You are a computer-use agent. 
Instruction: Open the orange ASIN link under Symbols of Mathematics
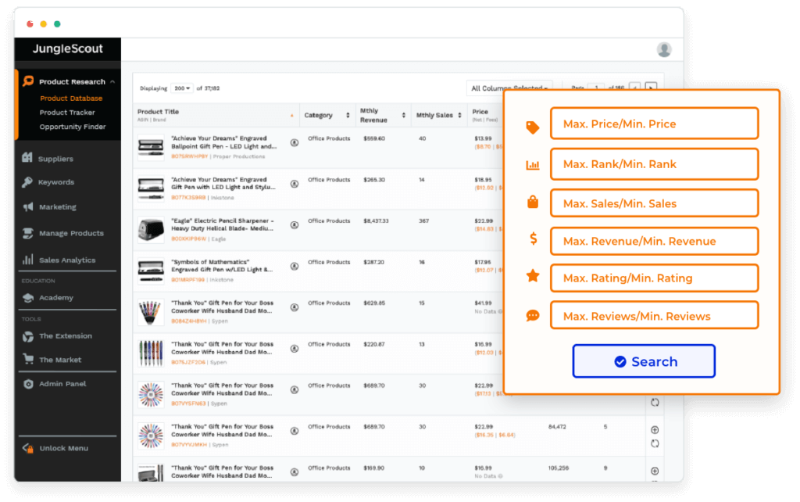(x=188, y=280)
